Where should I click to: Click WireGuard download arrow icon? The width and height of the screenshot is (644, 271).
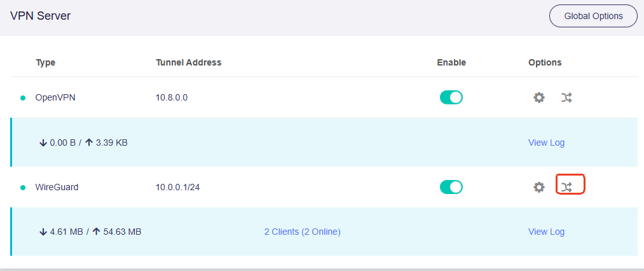(x=43, y=232)
